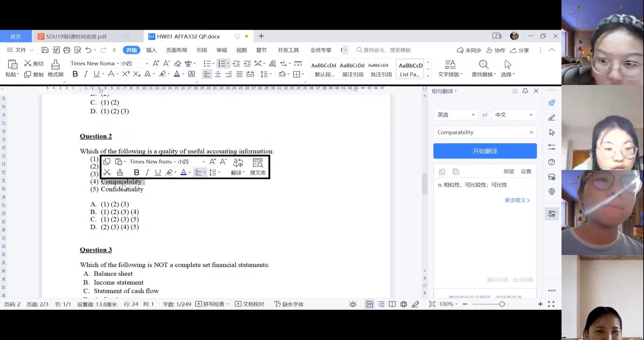Switch to the SDU19 PDF document tab

76,37
